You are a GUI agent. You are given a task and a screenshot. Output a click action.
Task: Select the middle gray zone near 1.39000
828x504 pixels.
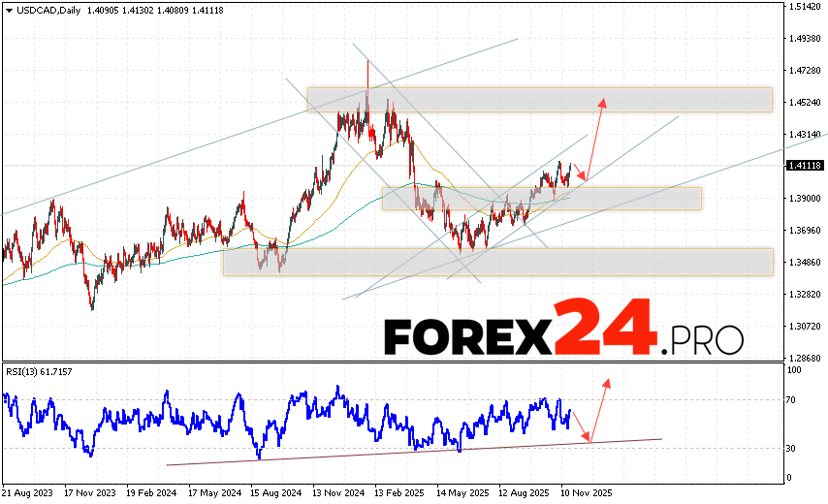coord(541,199)
